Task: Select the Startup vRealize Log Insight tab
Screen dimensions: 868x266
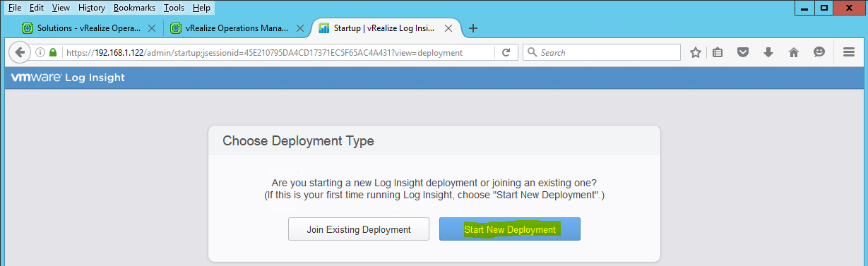Action: [385, 28]
